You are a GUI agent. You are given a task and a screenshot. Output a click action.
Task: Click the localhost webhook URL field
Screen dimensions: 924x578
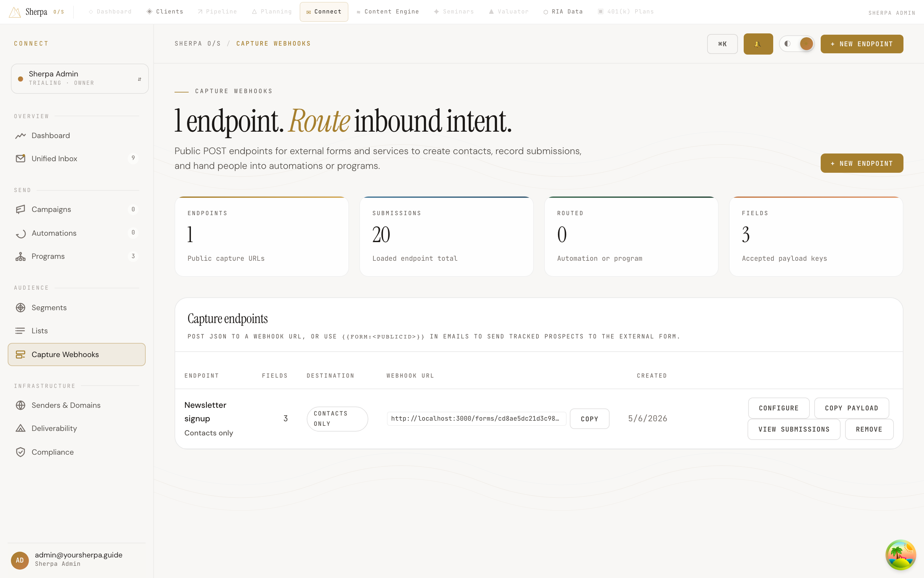pyautogui.click(x=476, y=419)
